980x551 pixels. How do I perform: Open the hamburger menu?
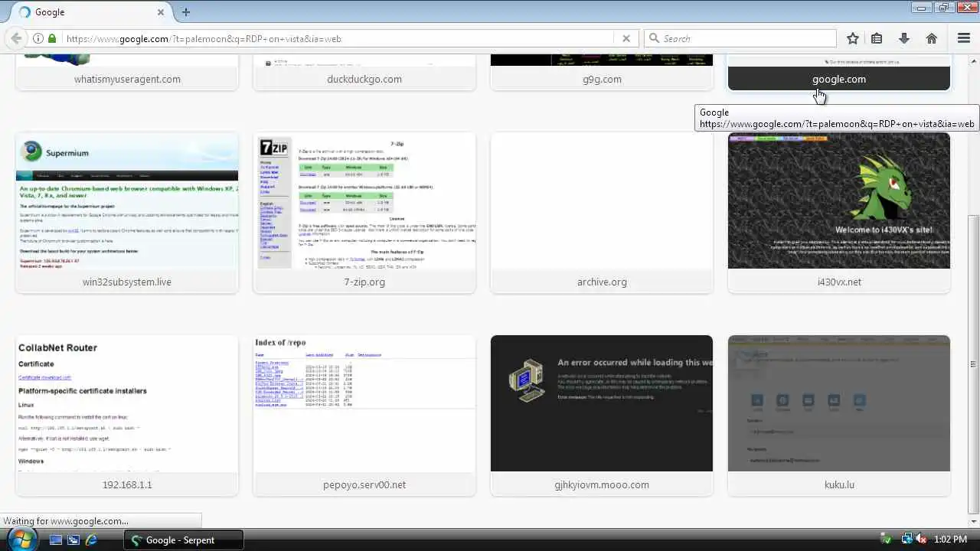pos(964,38)
